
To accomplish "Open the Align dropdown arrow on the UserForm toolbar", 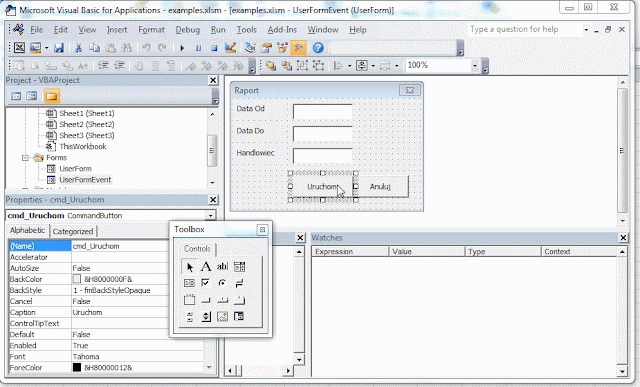I will [349, 66].
